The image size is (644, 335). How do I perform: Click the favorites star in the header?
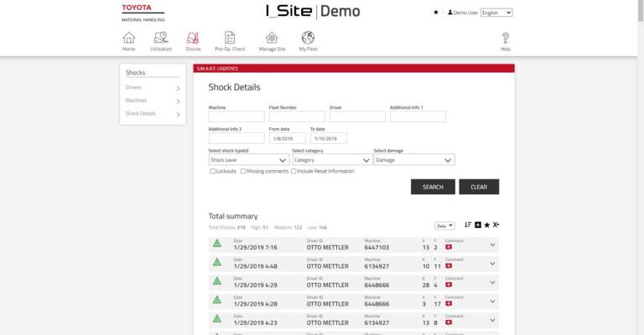[435, 13]
